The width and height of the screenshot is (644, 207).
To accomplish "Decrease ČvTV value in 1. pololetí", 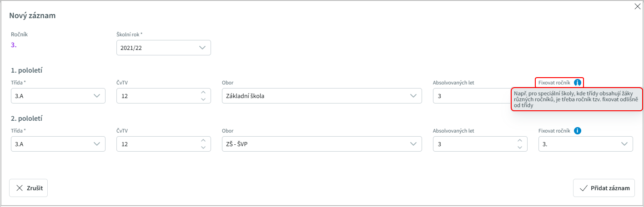I will pos(203,99).
